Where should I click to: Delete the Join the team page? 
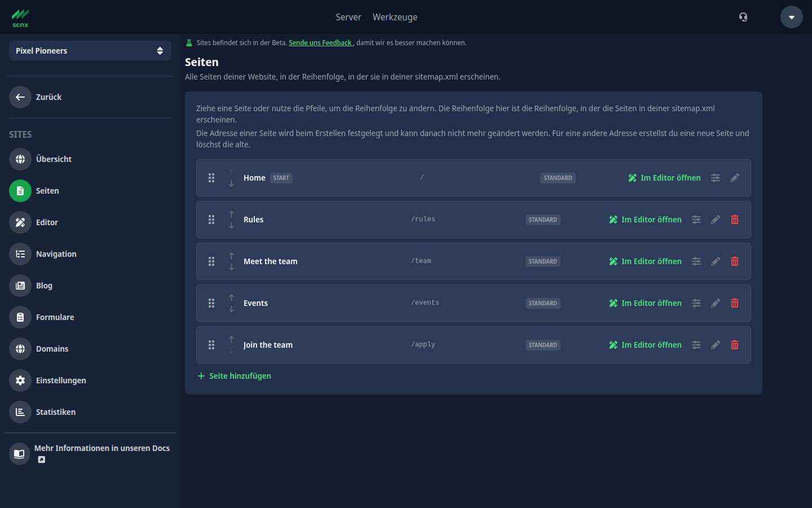[735, 345]
